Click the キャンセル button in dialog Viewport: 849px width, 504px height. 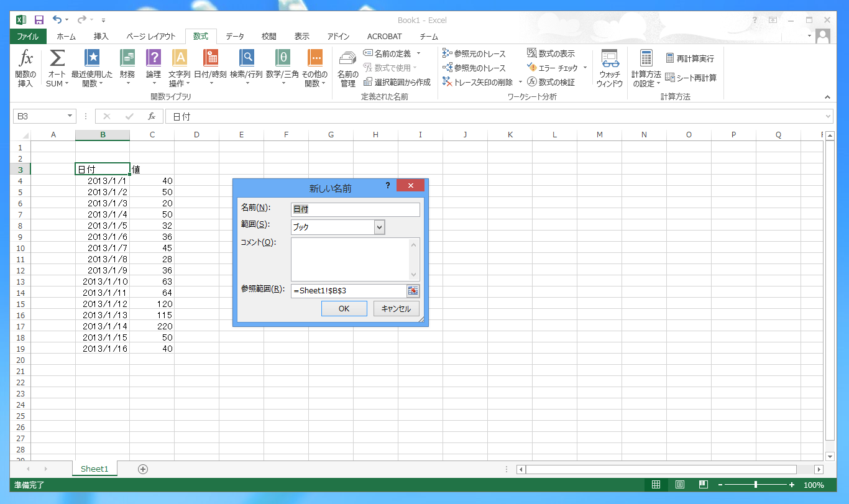coord(396,308)
